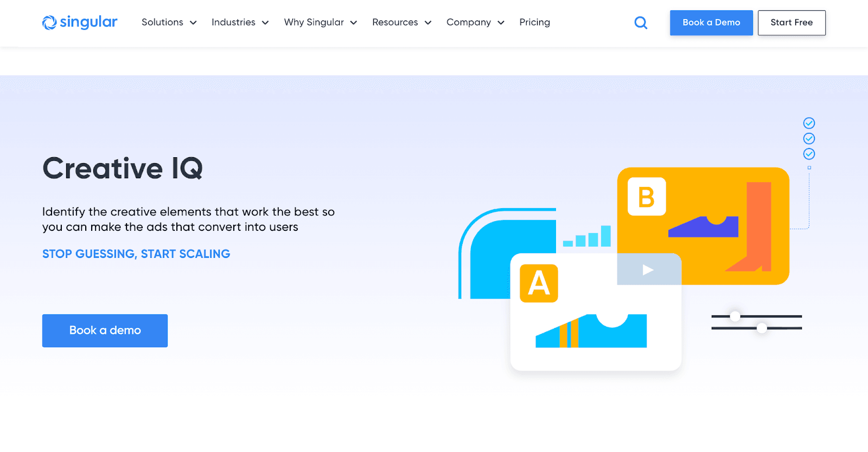Expand the Solutions dropdown menu
868x452 pixels.
[x=169, y=22]
